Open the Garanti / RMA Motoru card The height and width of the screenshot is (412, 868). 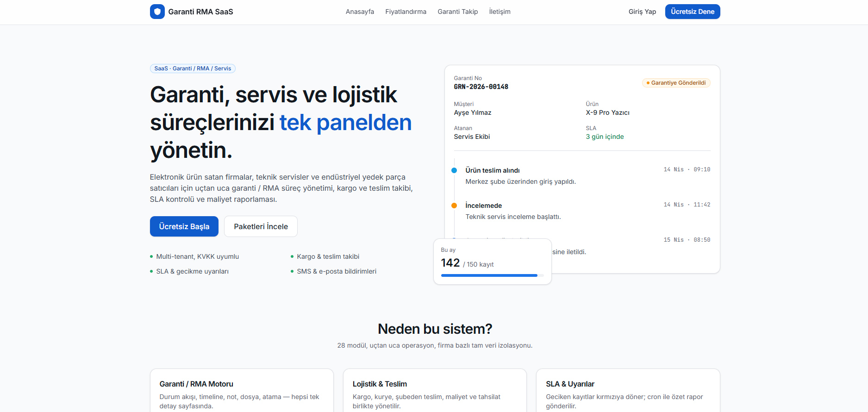point(242,390)
